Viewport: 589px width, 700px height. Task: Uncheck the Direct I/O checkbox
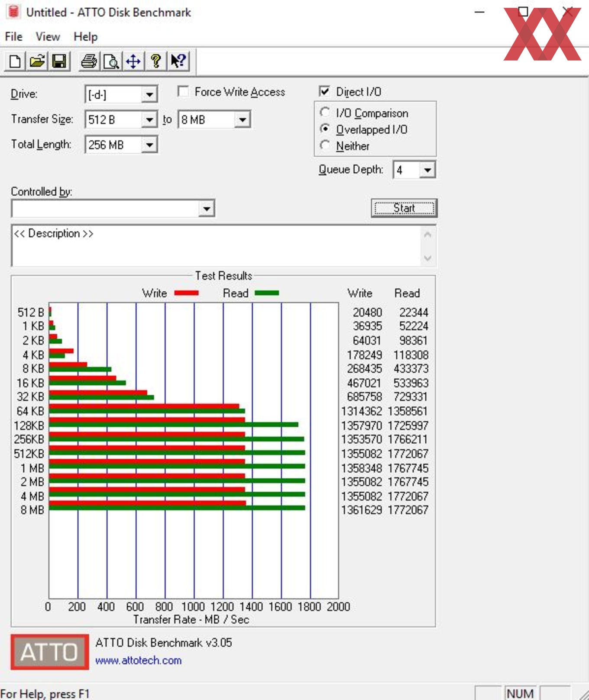tap(324, 91)
